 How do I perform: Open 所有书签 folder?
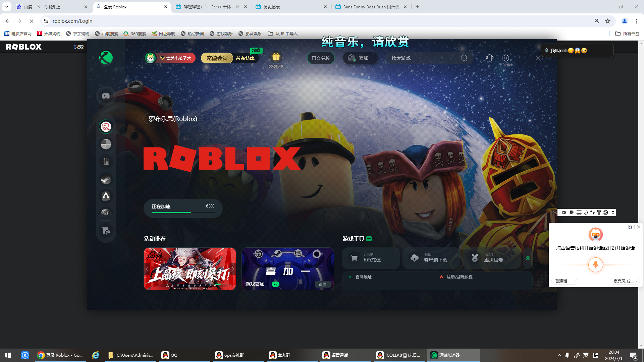click(627, 34)
